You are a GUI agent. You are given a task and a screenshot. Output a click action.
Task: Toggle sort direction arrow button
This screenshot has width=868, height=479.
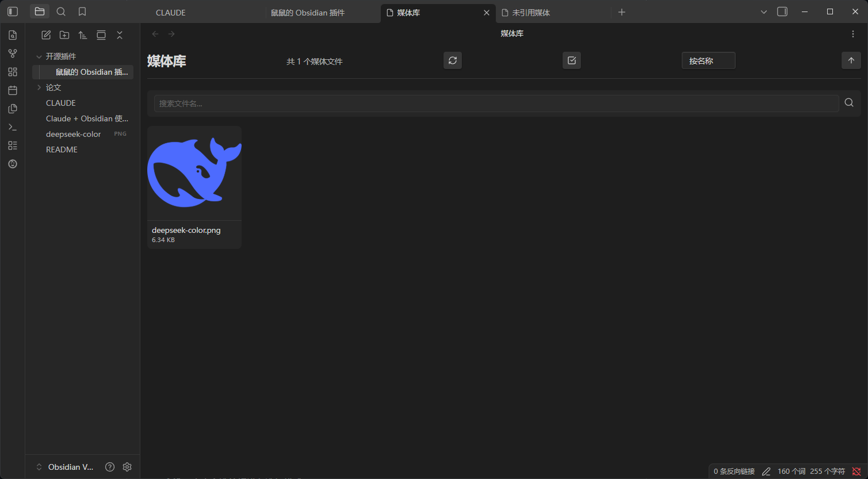click(x=851, y=60)
